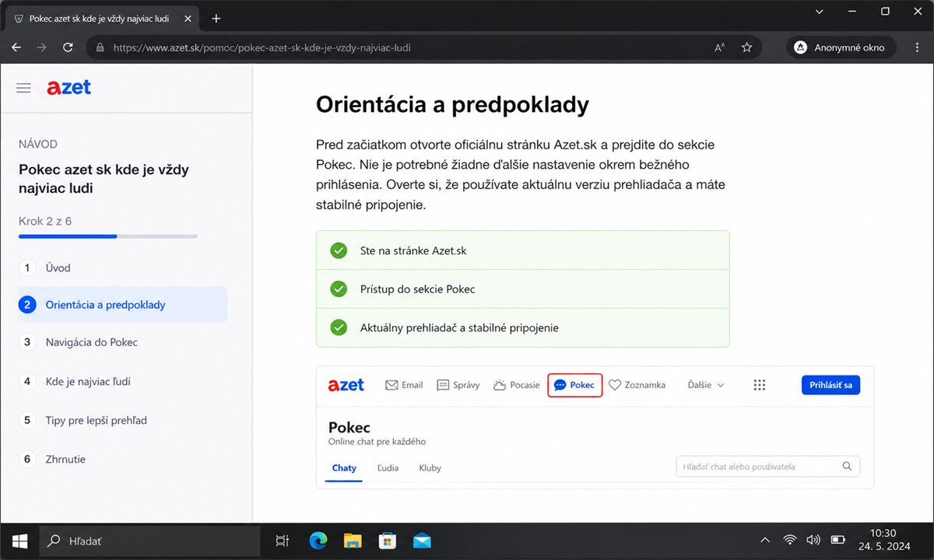Open the clock and date in taskbar
The width and height of the screenshot is (934, 560).
tap(883, 540)
